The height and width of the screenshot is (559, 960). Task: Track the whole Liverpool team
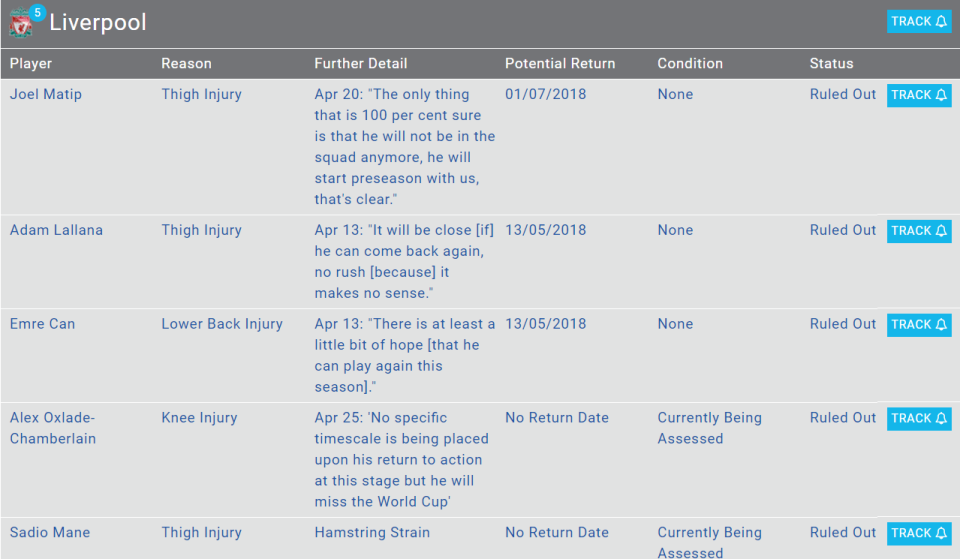(x=919, y=21)
